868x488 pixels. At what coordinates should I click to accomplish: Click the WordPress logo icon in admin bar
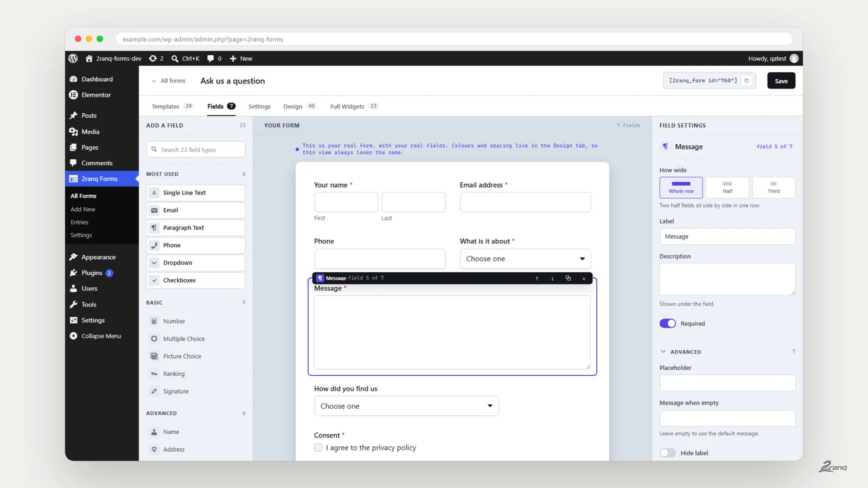(73, 59)
